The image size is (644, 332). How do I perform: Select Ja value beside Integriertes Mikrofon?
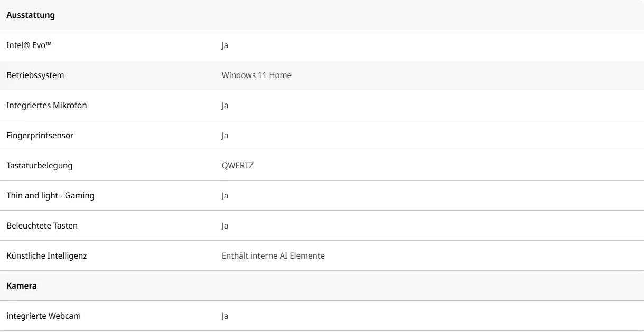(x=225, y=106)
